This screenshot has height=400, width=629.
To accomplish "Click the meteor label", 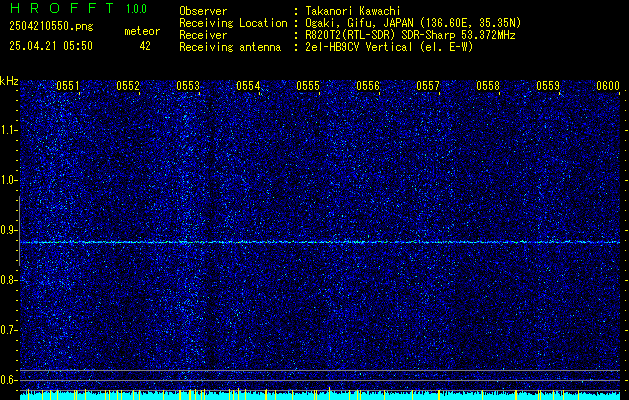I will point(142,31).
